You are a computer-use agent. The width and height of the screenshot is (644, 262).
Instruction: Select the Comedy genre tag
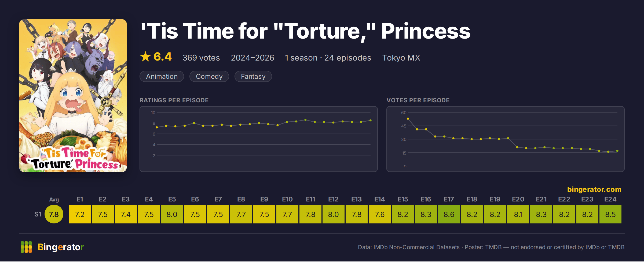[209, 76]
